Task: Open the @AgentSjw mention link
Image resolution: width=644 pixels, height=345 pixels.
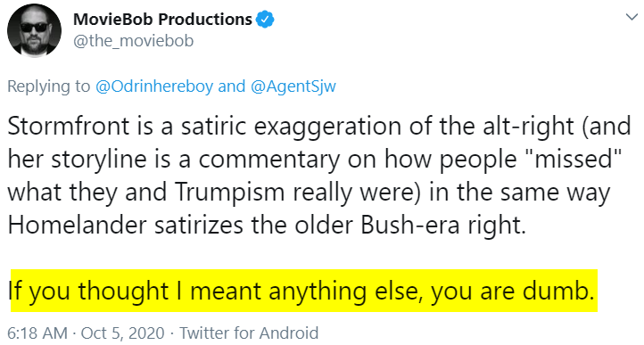Action: (x=293, y=86)
